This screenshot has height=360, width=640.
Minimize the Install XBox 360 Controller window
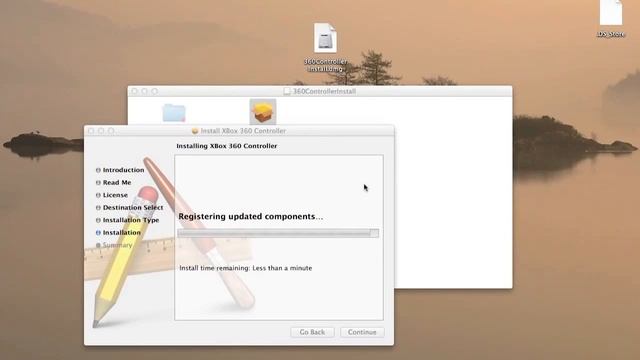[101, 131]
